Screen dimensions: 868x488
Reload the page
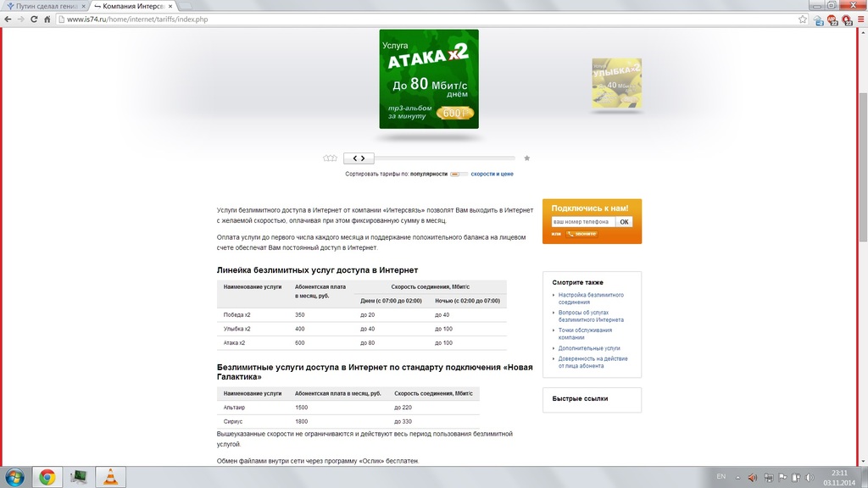pyautogui.click(x=34, y=19)
